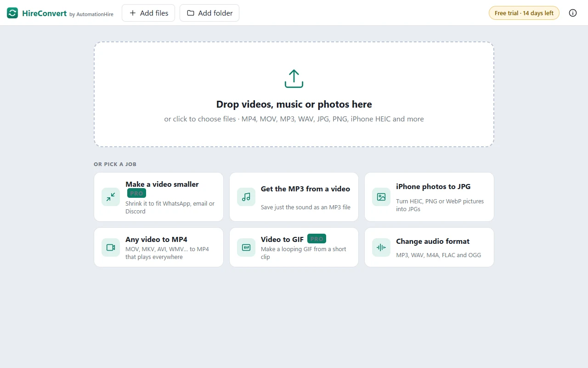Click the plus icon in Add files
588x368 pixels.
tap(133, 13)
